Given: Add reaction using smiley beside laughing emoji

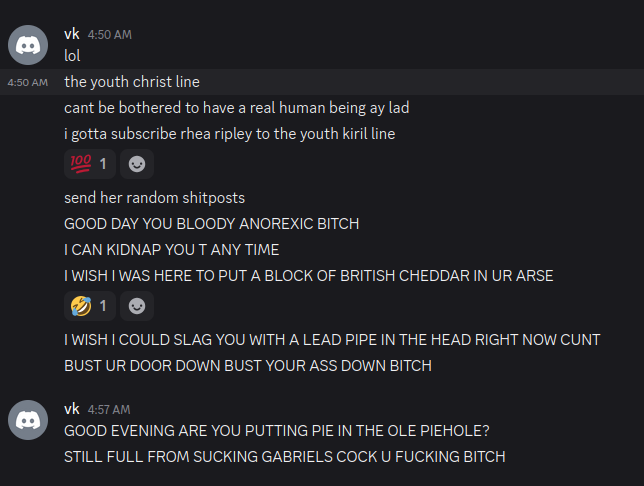Looking at the screenshot, I should pyautogui.click(x=137, y=306).
